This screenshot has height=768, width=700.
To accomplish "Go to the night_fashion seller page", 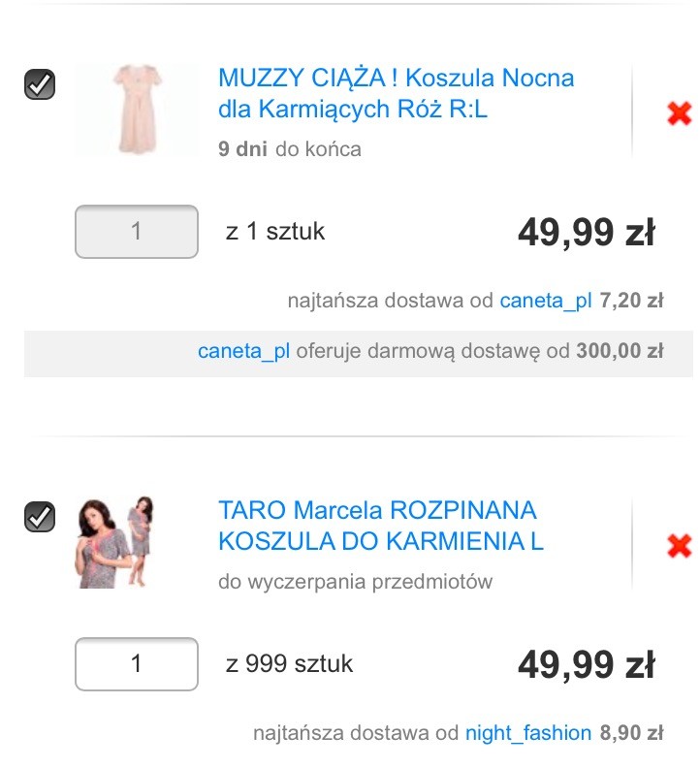I will pyautogui.click(x=527, y=733).
